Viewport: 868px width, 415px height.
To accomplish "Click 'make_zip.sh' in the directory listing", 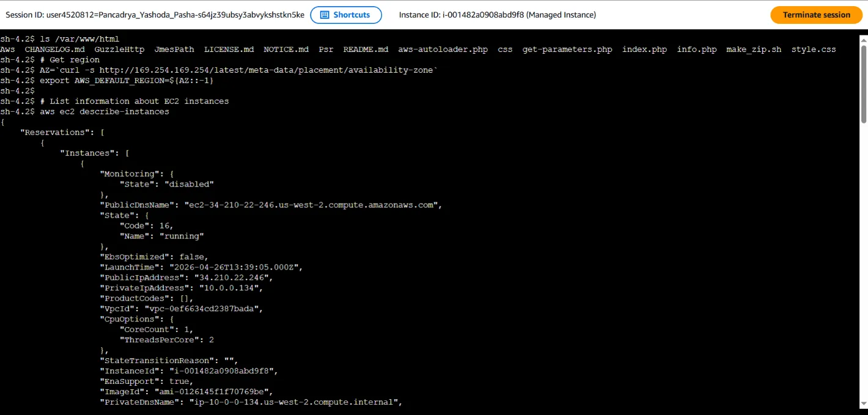I will coord(754,50).
